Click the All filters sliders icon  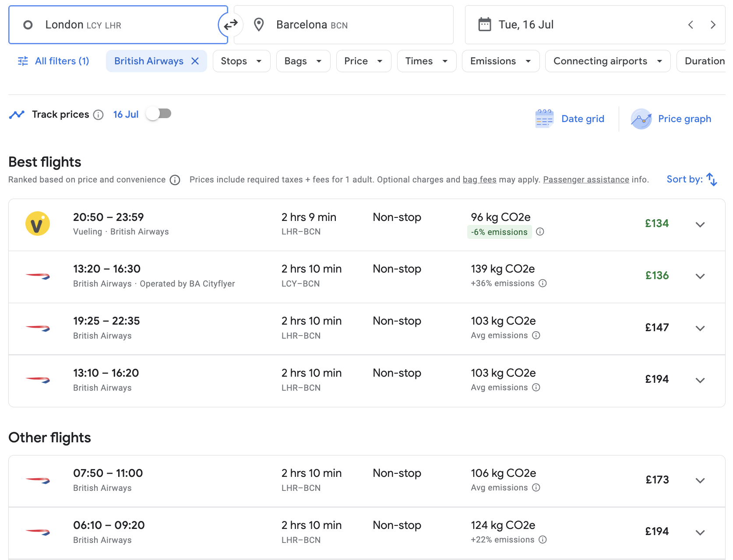click(x=23, y=61)
